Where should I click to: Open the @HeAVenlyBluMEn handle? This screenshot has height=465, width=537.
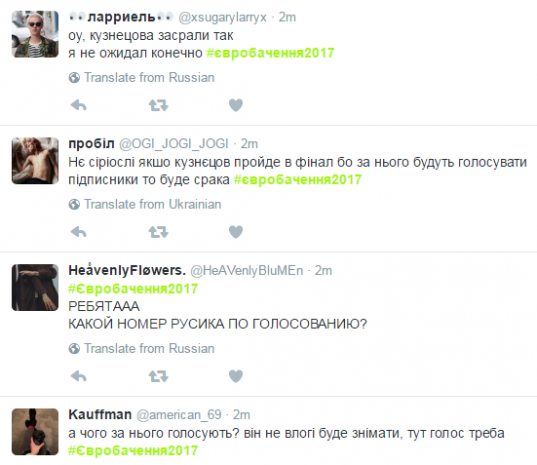pyautogui.click(x=247, y=271)
